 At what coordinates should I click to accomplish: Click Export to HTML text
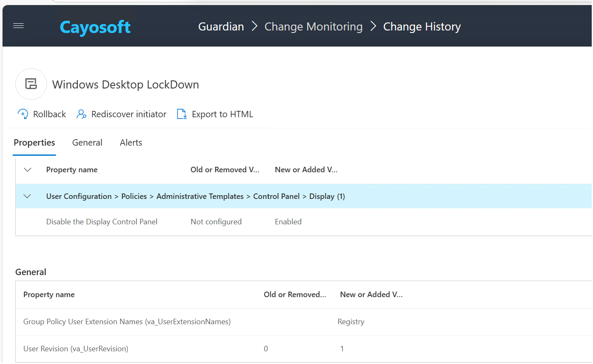[222, 114]
